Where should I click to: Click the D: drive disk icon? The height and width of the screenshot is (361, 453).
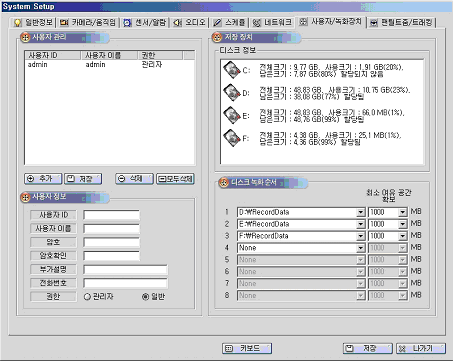tap(232, 92)
